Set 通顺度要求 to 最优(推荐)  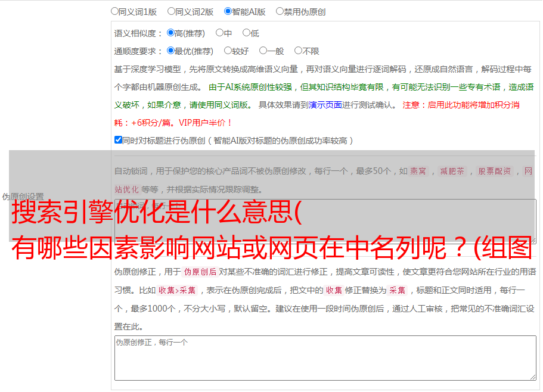pos(170,51)
